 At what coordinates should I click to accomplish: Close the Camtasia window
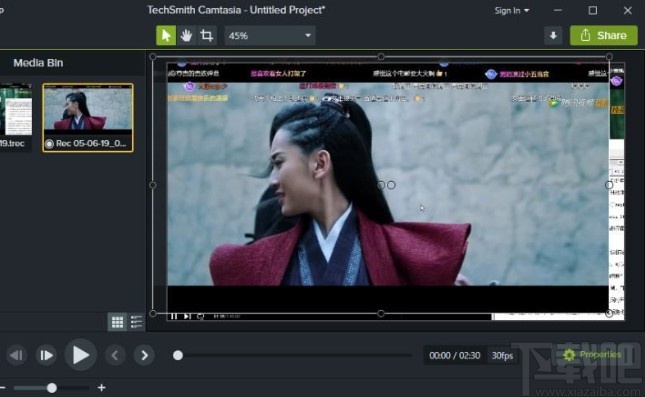coord(627,10)
